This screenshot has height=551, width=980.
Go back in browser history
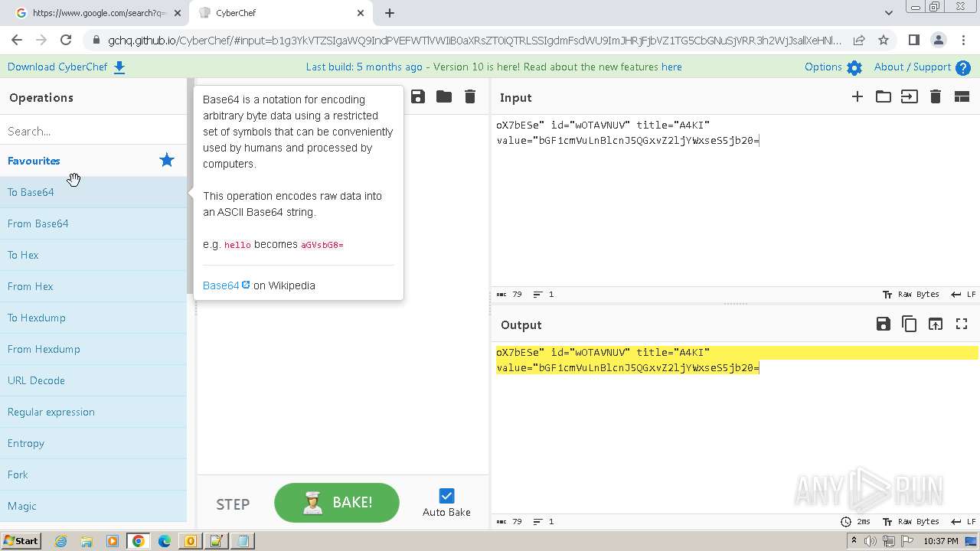pyautogui.click(x=17, y=40)
